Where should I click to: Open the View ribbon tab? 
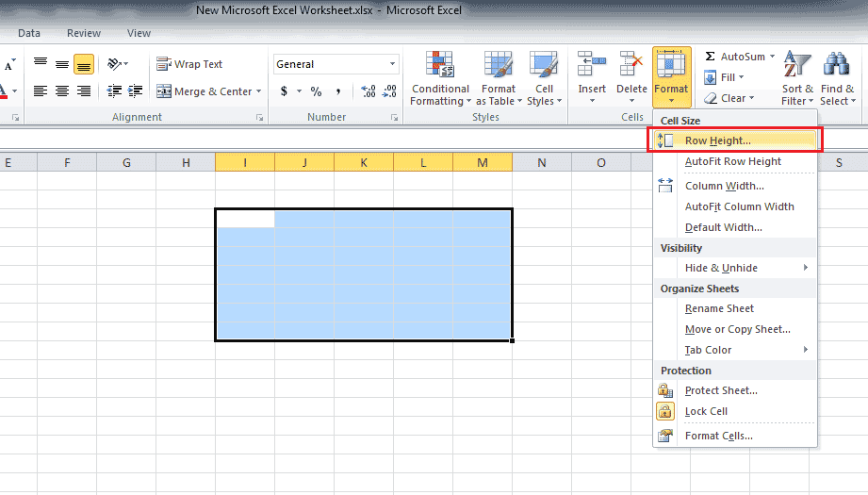[x=139, y=33]
